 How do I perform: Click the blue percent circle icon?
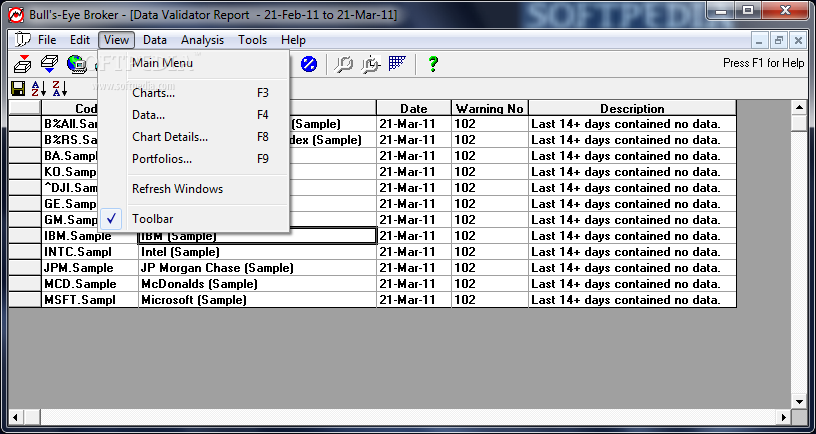coord(309,64)
